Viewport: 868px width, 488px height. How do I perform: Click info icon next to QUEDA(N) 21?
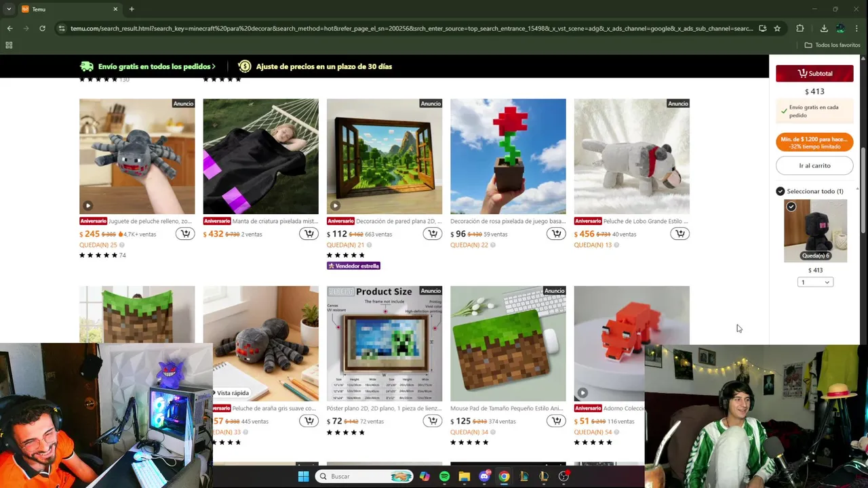point(370,245)
